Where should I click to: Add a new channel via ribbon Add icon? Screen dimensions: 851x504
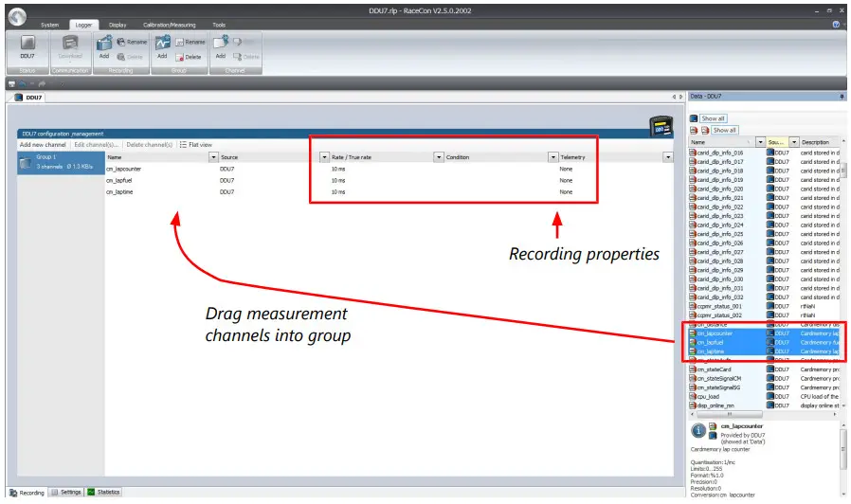tap(221, 43)
